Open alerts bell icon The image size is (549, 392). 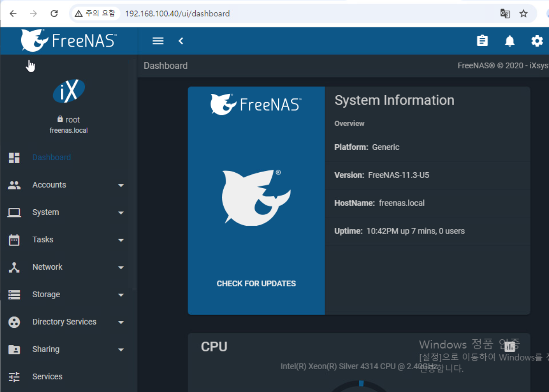pyautogui.click(x=510, y=41)
